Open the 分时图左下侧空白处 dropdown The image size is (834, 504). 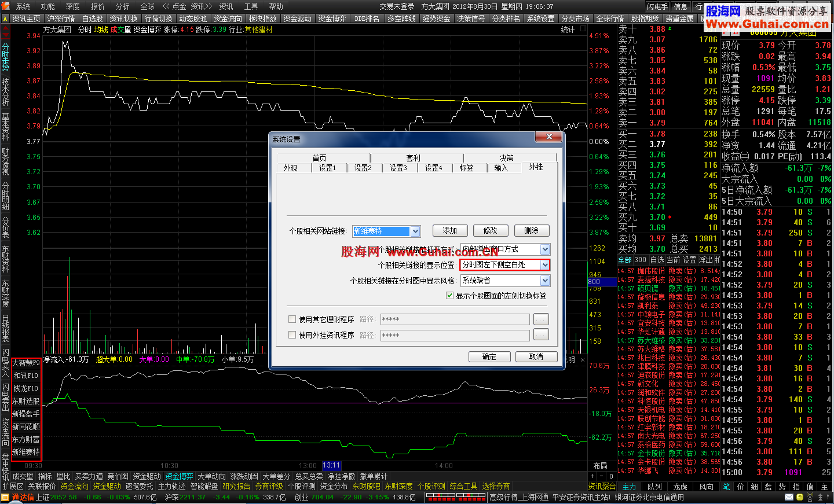[x=545, y=265]
